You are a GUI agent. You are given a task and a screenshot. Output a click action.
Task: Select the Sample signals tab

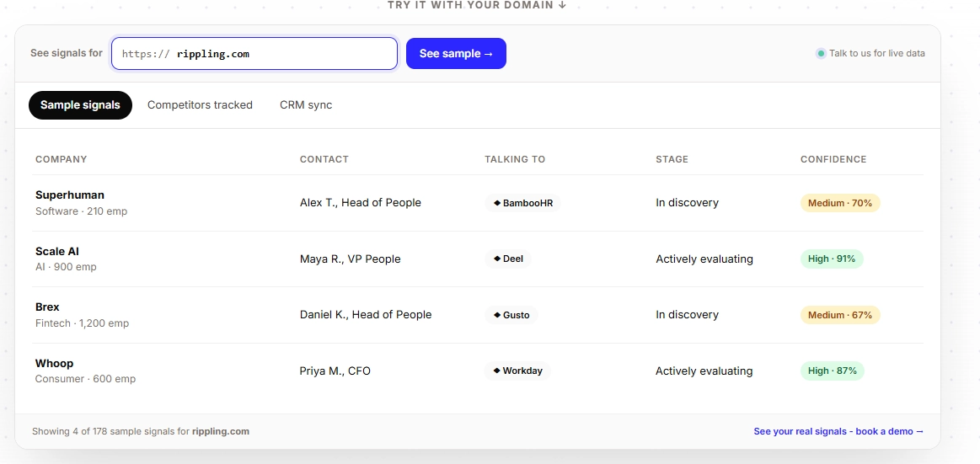80,105
